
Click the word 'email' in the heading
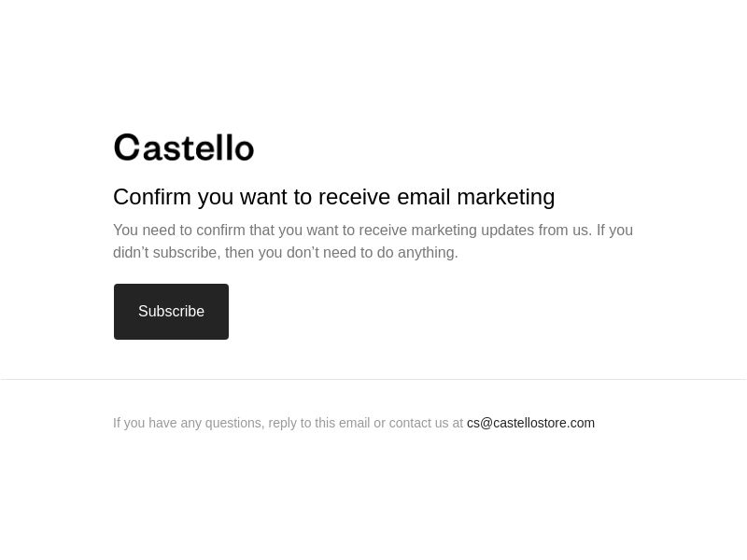[x=424, y=197]
